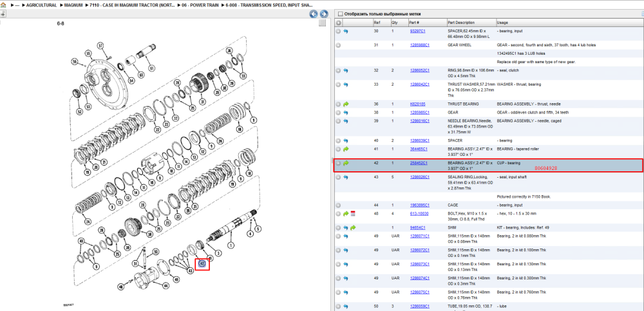Click blue arrow icon on Ref 32 RING row
644x311 pixels.
pyautogui.click(x=346, y=71)
